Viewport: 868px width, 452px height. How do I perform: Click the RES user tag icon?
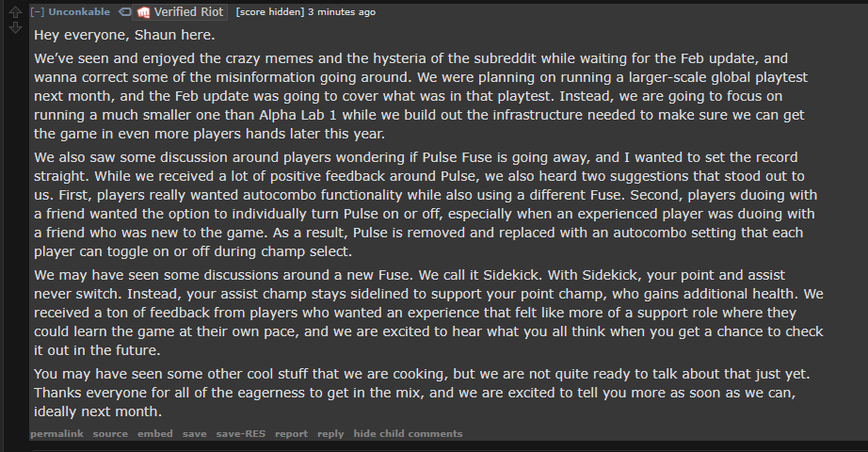pos(125,11)
